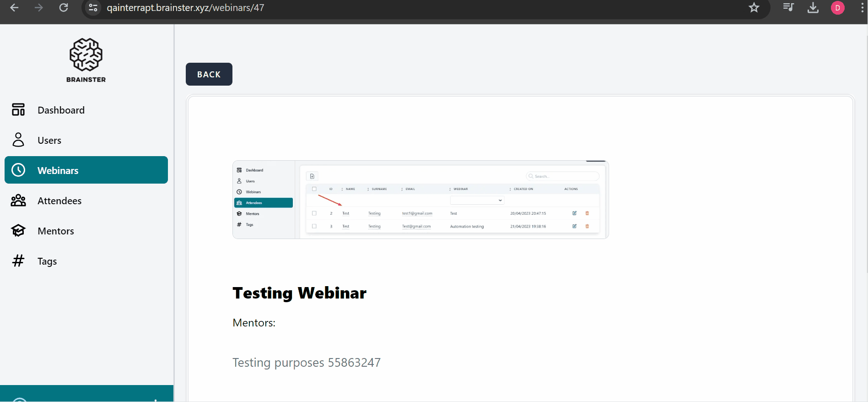Open the media controls icon in the toolbar
868x402 pixels.
(x=788, y=8)
